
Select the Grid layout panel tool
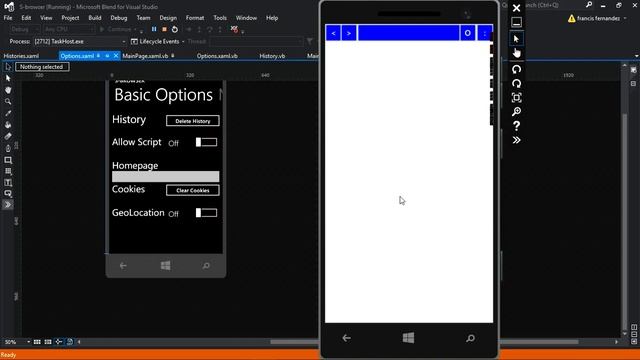pyautogui.click(x=8, y=171)
